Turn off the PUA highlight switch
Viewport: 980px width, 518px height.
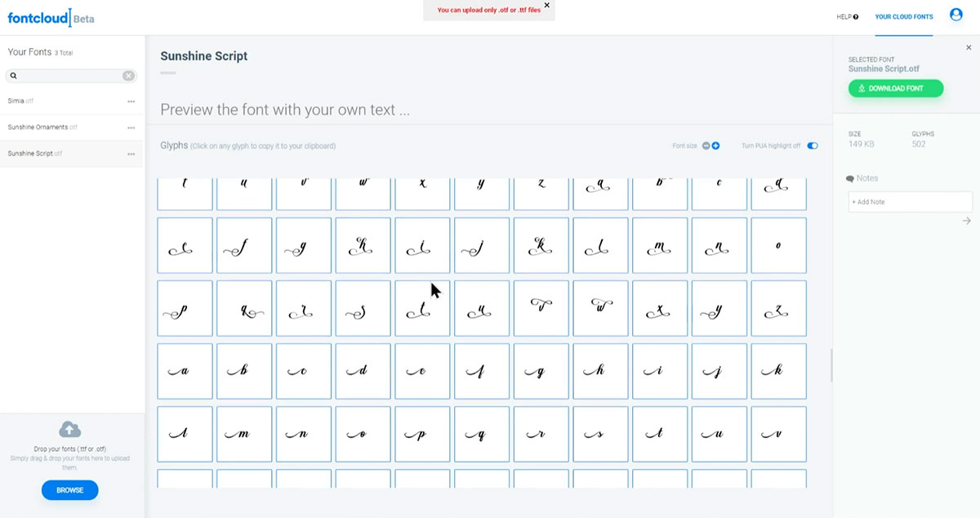pos(813,145)
